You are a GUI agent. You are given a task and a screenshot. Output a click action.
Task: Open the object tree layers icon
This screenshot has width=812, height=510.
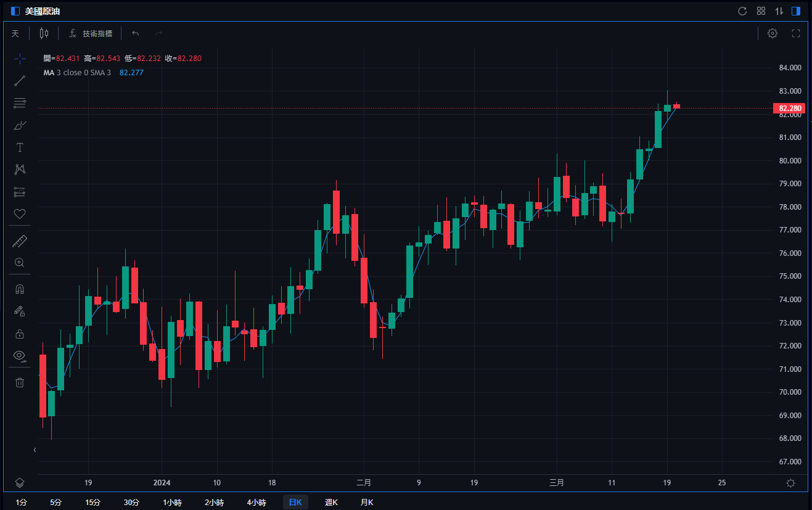click(x=20, y=483)
